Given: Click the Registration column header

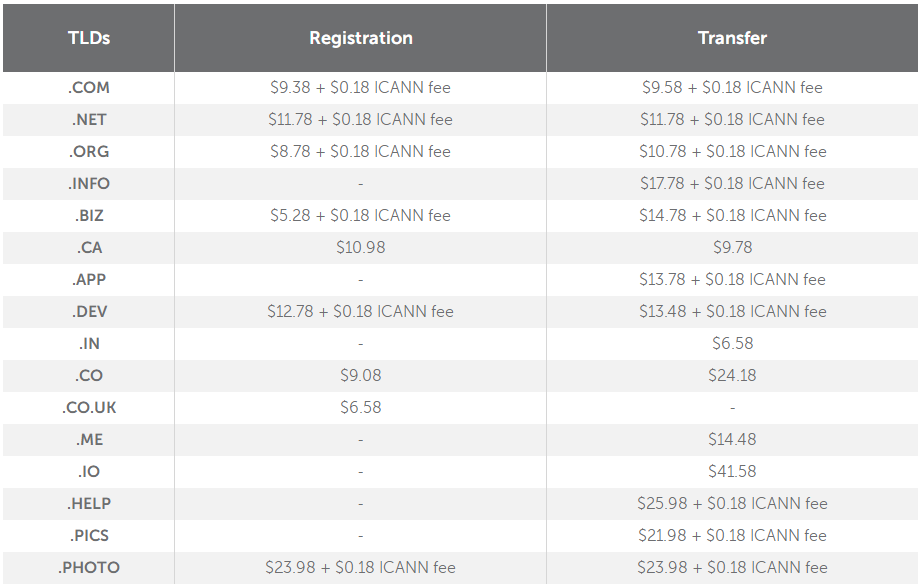Looking at the screenshot, I should (x=360, y=38).
